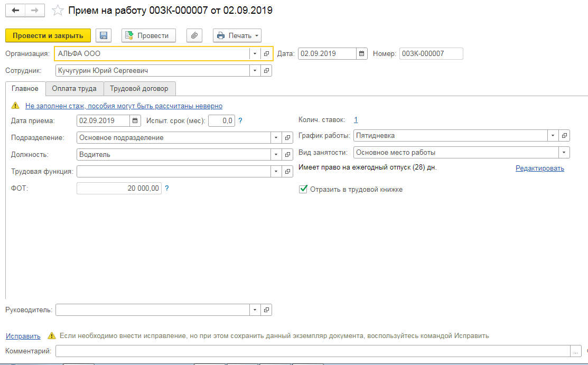Open the Сотрудник record via open icon
Screen dimensions: 588x365
(x=266, y=70)
